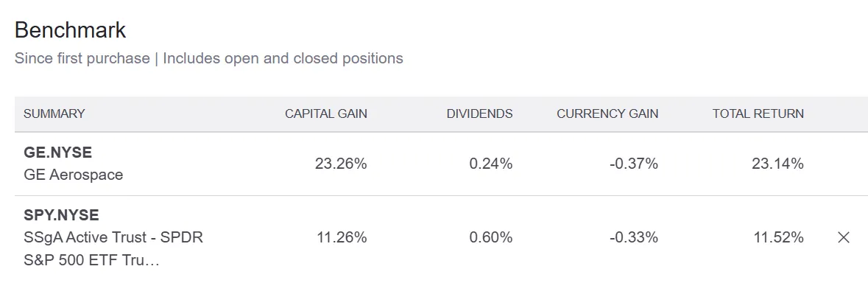Click SPY's 11.26% capital gain value
868x297 pixels.
point(341,237)
